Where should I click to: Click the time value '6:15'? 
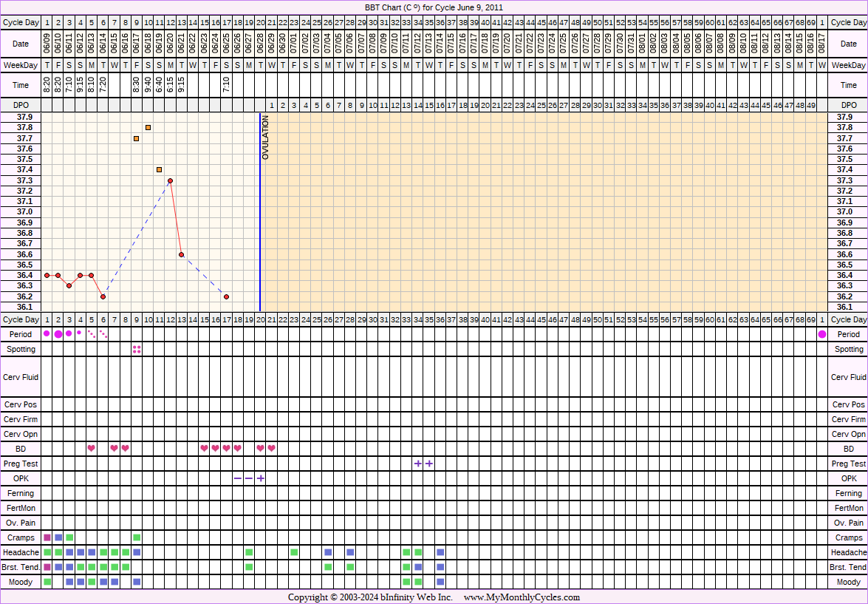pyautogui.click(x=171, y=85)
